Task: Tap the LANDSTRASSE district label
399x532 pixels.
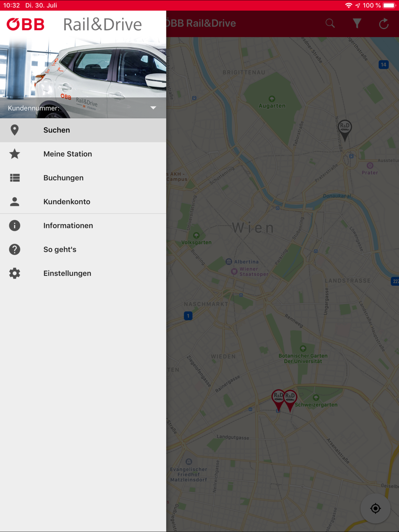Action: click(348, 281)
